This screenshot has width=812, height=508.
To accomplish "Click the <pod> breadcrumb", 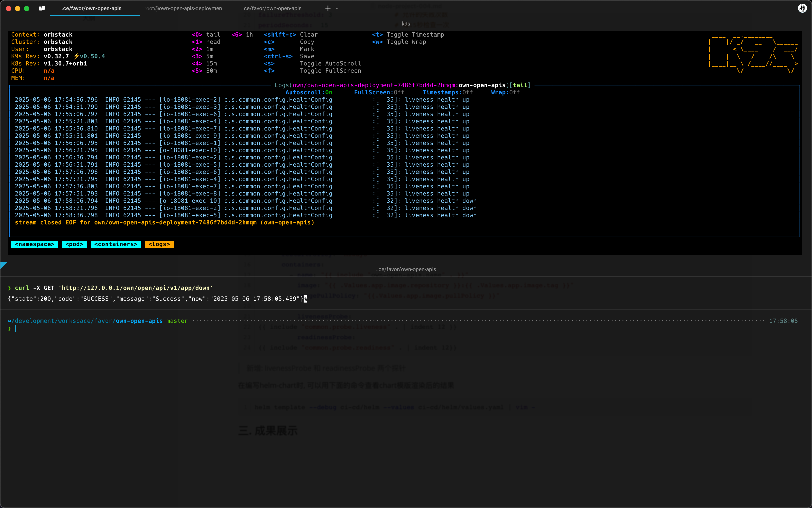I will click(x=74, y=244).
